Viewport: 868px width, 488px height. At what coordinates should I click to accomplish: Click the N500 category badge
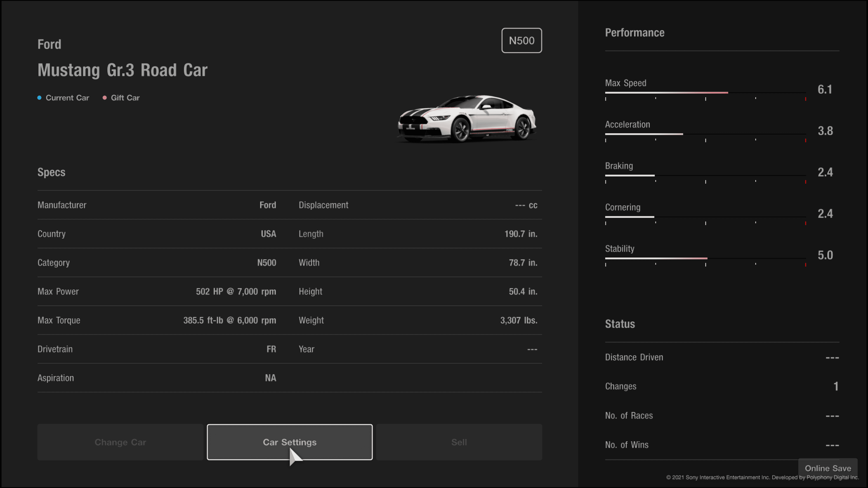pyautogui.click(x=522, y=40)
